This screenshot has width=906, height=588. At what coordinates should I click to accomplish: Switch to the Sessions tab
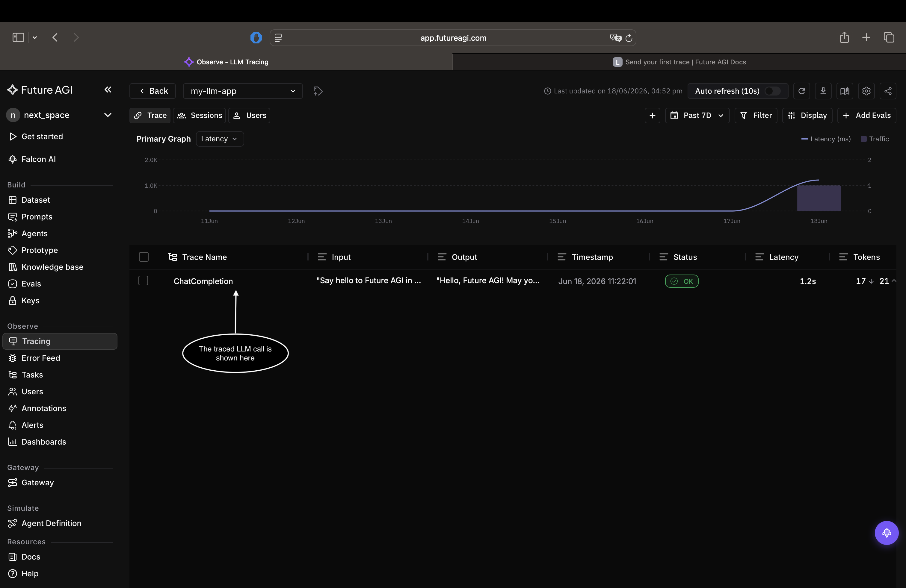point(200,115)
